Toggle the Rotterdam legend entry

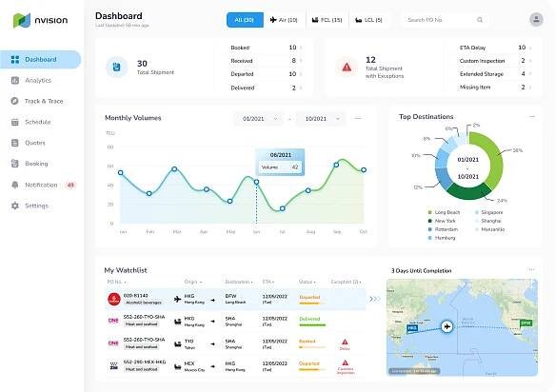(x=444, y=229)
